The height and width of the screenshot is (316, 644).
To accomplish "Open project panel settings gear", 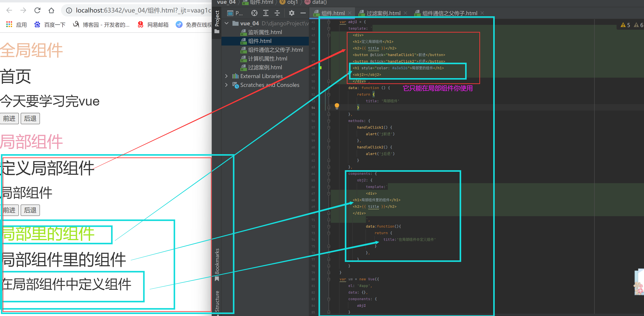I will (291, 13).
